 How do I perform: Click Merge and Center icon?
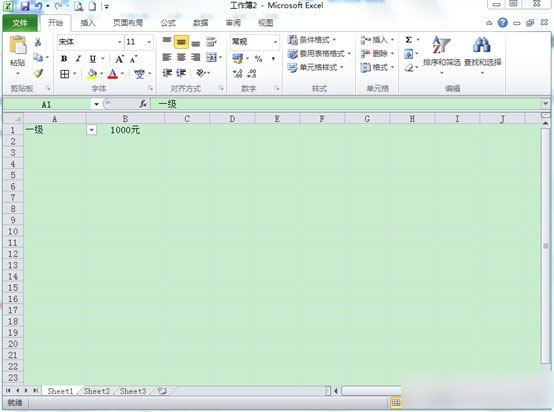(x=211, y=57)
